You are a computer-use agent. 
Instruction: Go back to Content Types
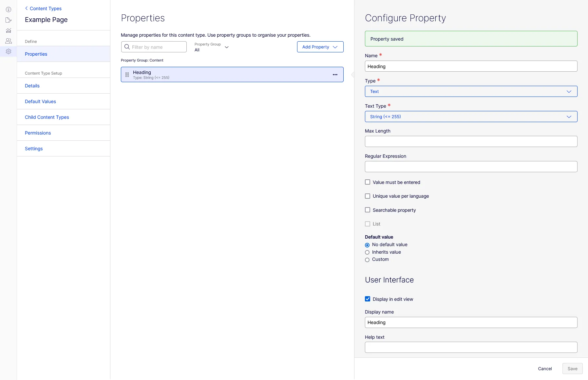(43, 9)
